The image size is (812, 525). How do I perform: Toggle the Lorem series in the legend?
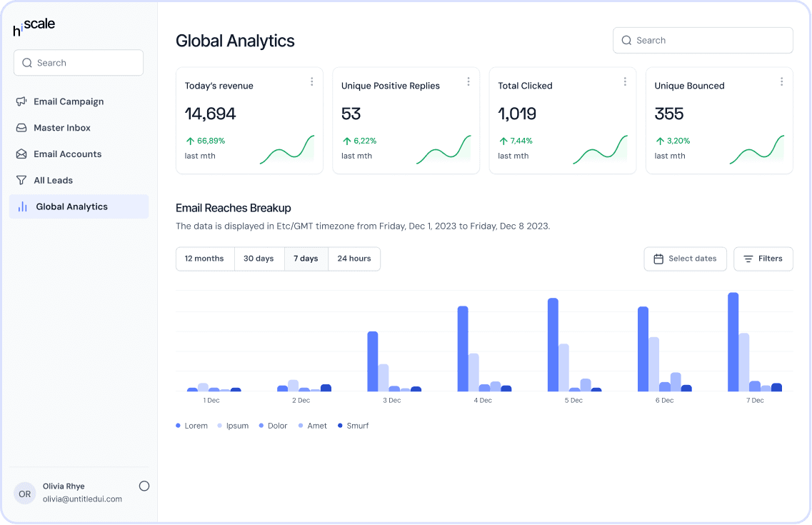click(191, 426)
